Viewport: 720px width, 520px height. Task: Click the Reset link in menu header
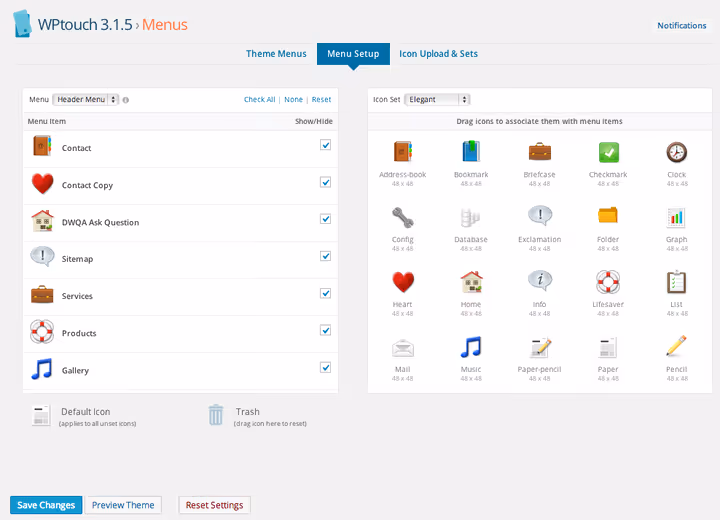pyautogui.click(x=321, y=100)
